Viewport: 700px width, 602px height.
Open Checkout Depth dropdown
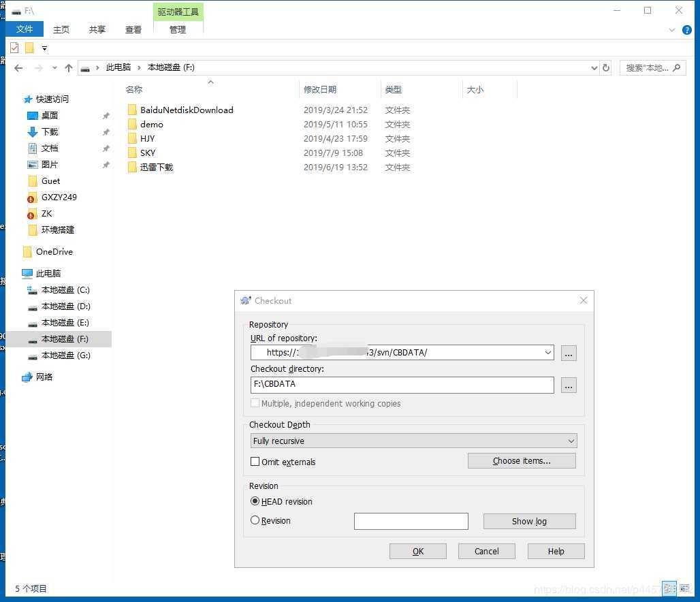click(x=413, y=441)
